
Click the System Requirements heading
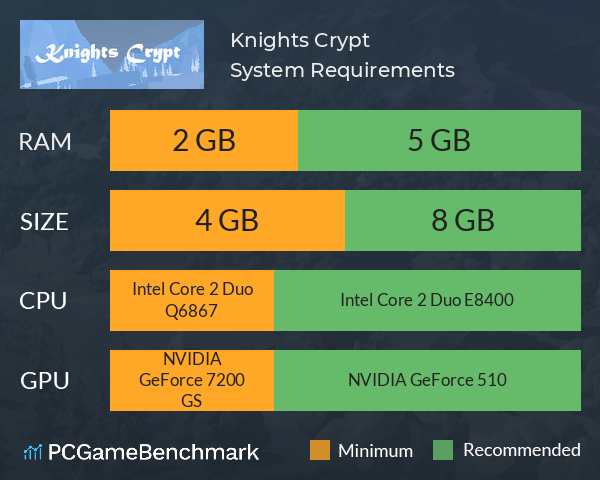[342, 70]
